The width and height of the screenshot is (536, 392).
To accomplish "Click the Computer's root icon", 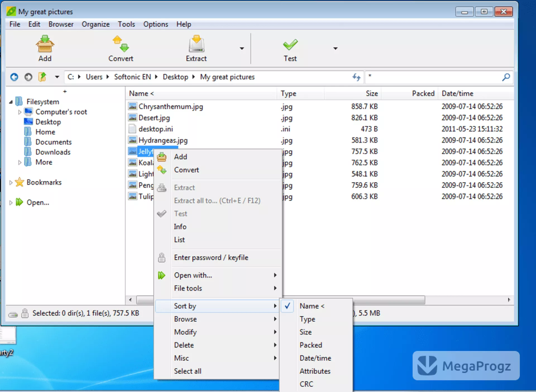I will (28, 112).
